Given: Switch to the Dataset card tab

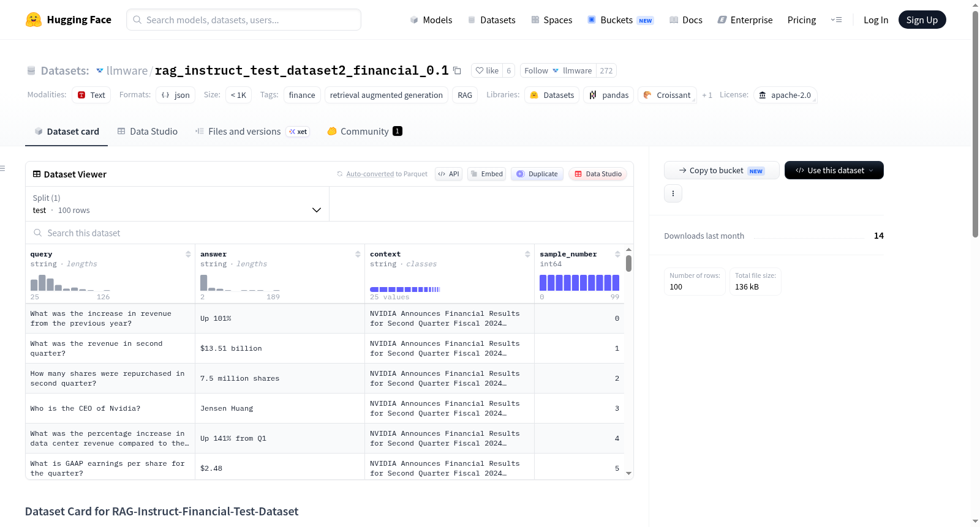Looking at the screenshot, I should coord(67,131).
